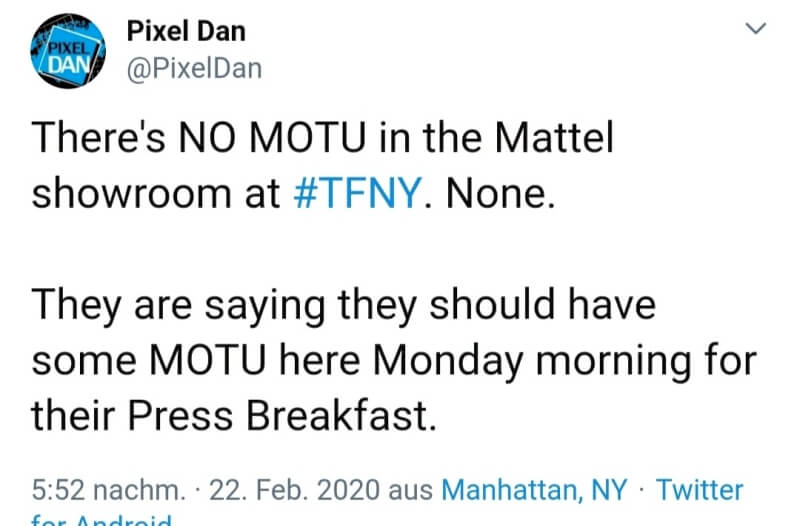The height and width of the screenshot is (526, 800).
Task: Open the Twitter for Android source link
Action: click(x=699, y=490)
